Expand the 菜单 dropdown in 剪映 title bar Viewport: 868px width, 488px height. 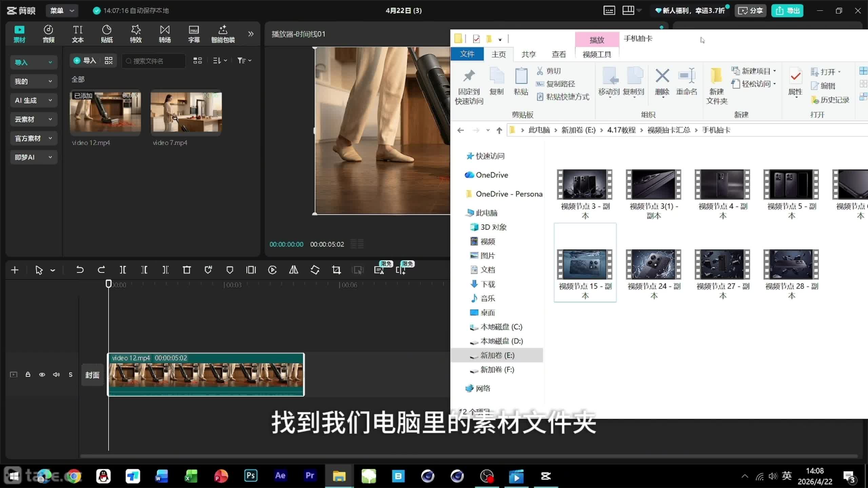click(62, 11)
